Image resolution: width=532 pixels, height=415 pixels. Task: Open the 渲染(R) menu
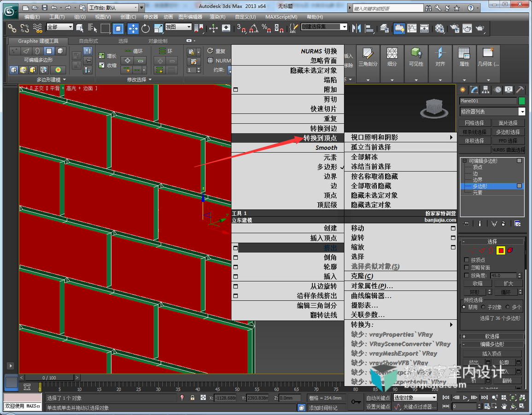217,17
